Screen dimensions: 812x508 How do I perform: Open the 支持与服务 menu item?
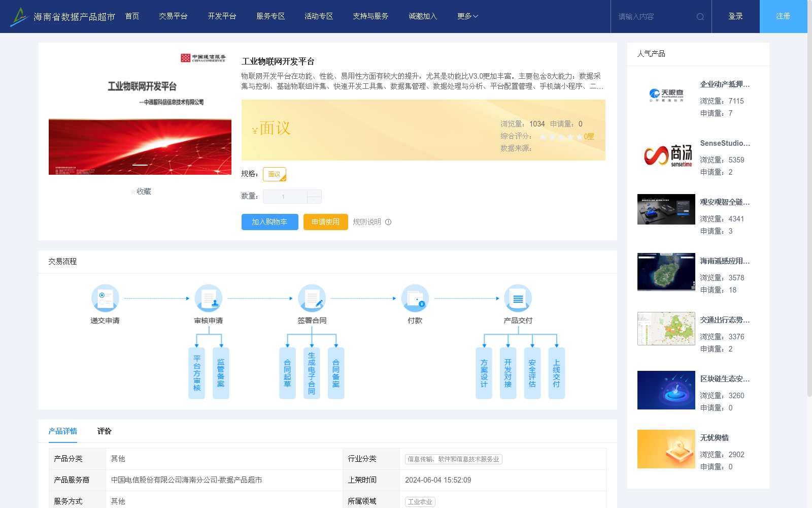pyautogui.click(x=370, y=16)
